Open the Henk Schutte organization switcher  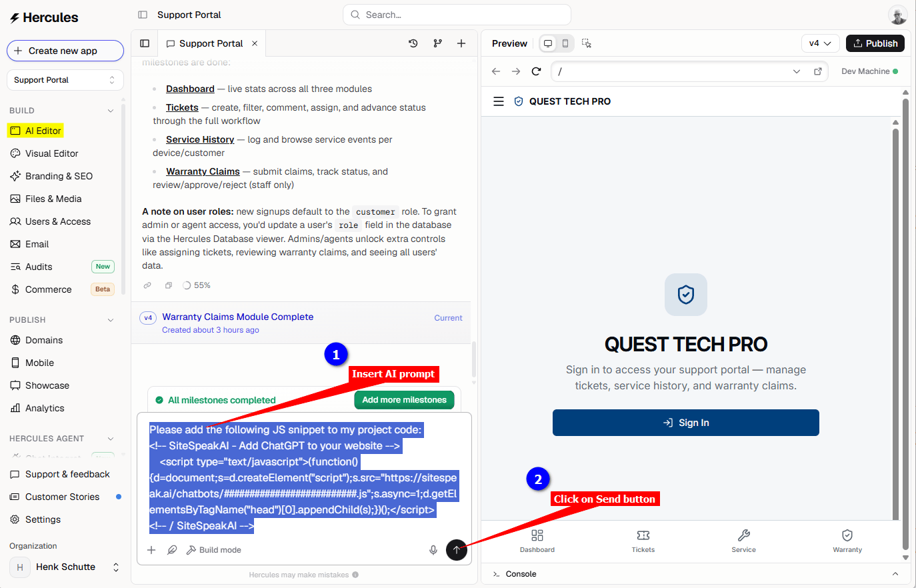coord(65,567)
